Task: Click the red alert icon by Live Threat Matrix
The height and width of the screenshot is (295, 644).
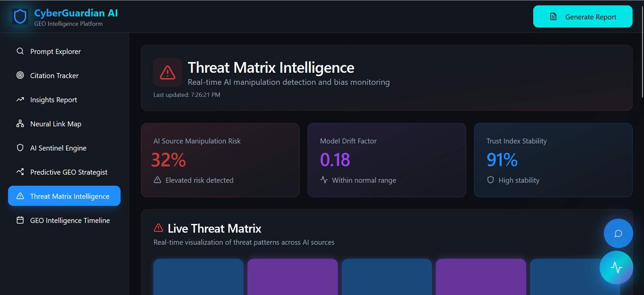Action: pyautogui.click(x=158, y=228)
